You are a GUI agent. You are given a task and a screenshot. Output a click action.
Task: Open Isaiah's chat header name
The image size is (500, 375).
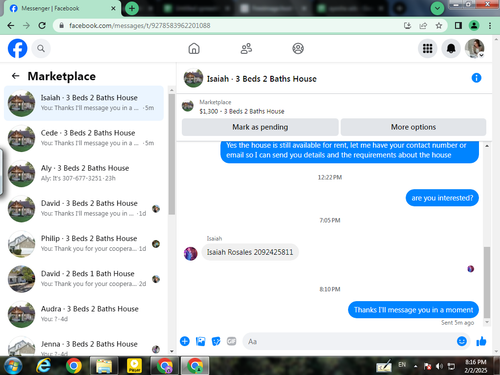tap(262, 79)
